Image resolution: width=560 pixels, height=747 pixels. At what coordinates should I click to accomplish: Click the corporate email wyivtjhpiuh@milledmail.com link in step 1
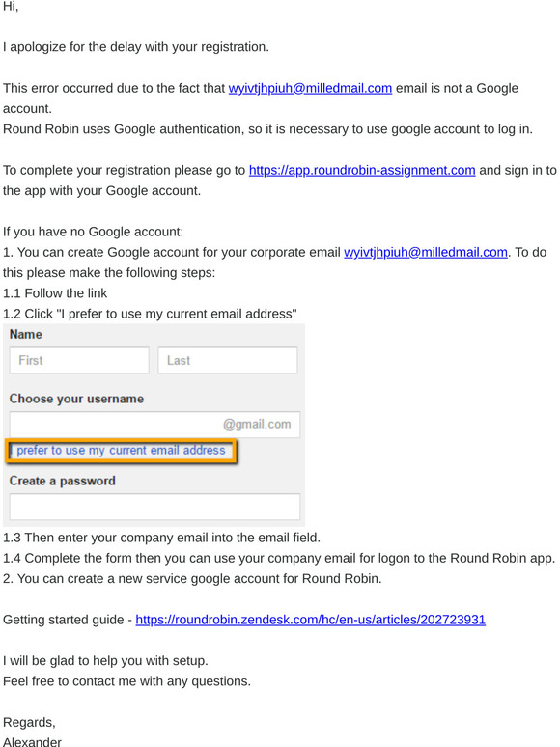(426, 252)
